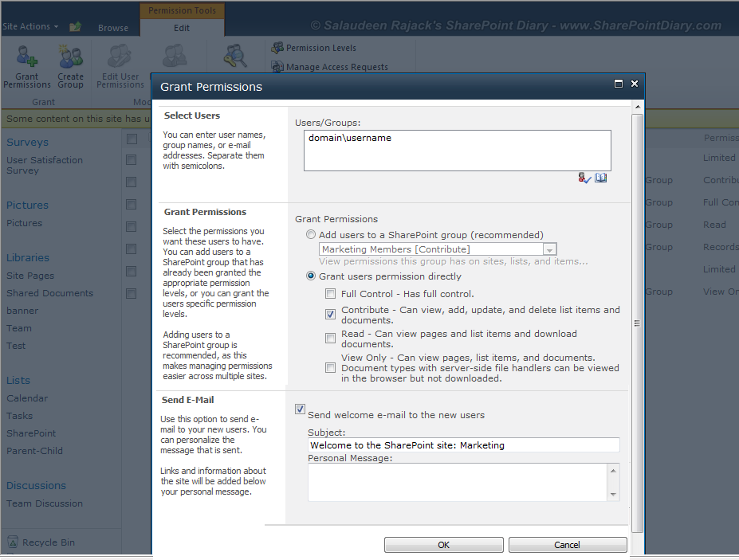Maximize the Grant Permissions dialog

619,84
